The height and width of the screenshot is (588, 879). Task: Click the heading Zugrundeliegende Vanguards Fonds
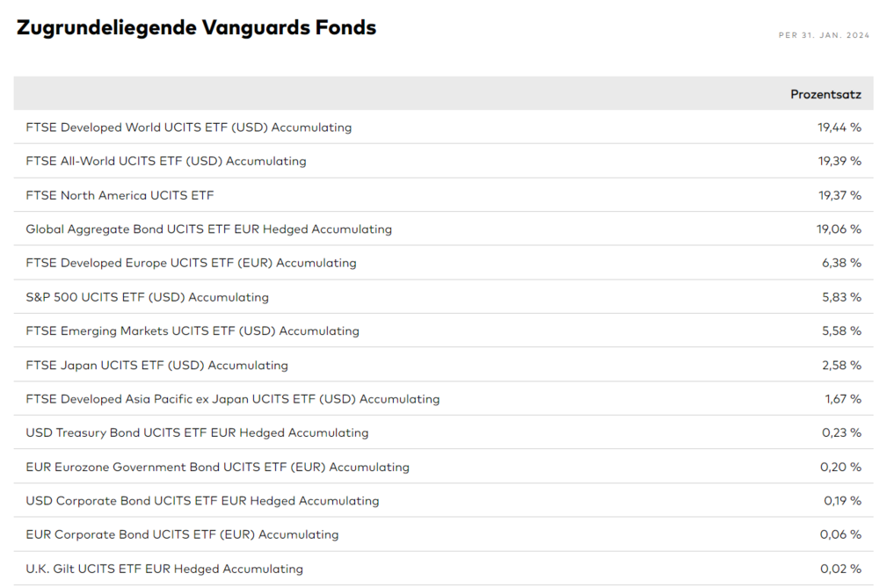pyautogui.click(x=196, y=28)
